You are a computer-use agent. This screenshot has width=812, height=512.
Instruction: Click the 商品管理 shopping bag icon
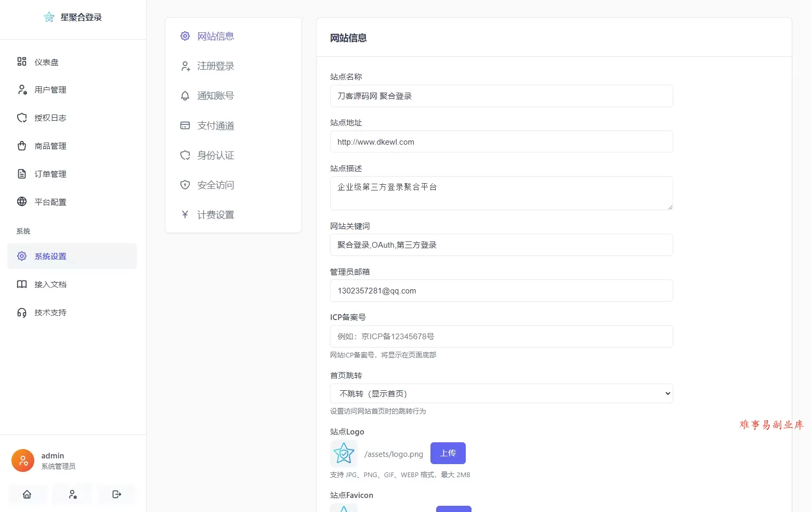[22, 146]
